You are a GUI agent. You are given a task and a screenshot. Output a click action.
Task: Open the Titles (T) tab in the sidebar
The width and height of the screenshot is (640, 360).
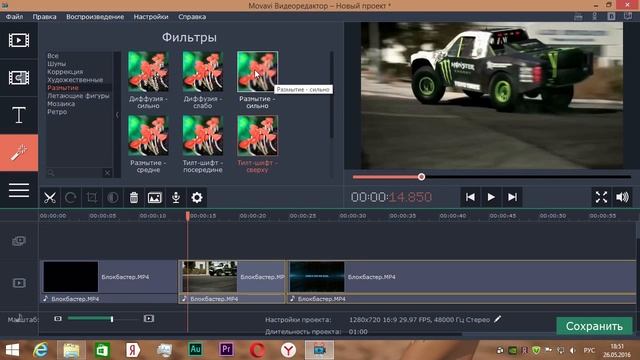[19, 115]
